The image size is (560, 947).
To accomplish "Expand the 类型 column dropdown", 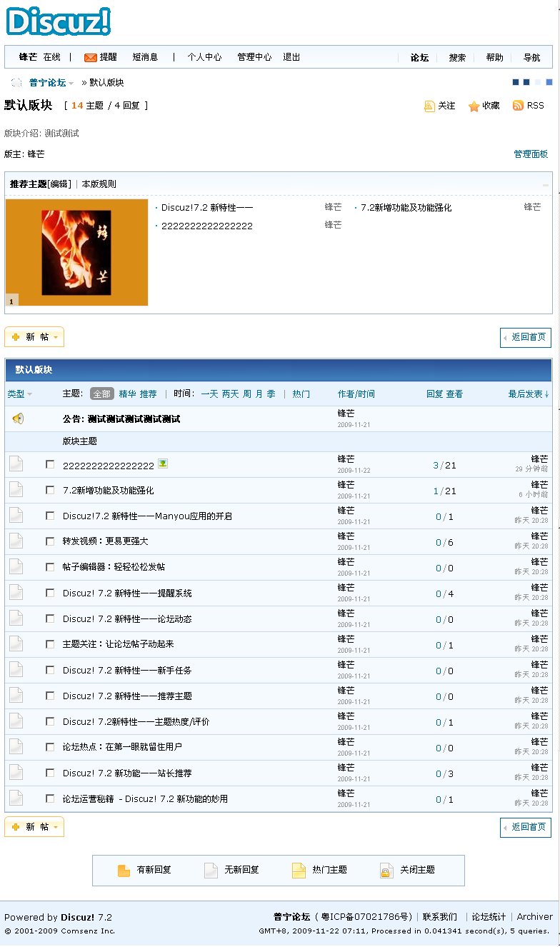I will coord(29,394).
